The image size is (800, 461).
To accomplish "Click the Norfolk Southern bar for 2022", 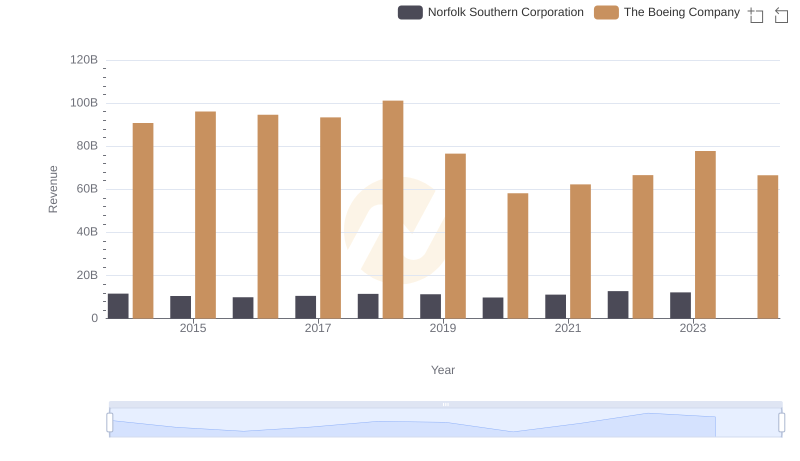I will tap(618, 305).
